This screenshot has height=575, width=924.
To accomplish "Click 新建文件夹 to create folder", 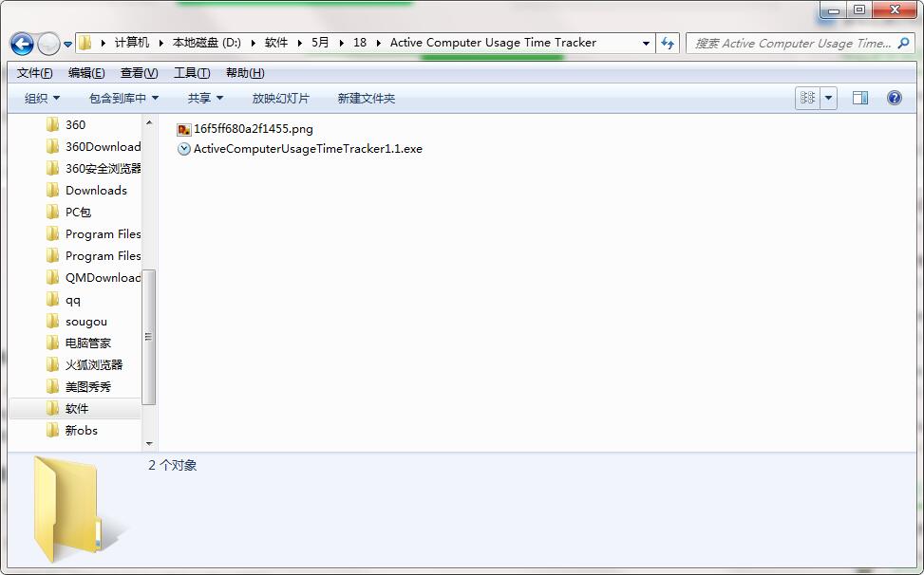I will [x=353, y=98].
